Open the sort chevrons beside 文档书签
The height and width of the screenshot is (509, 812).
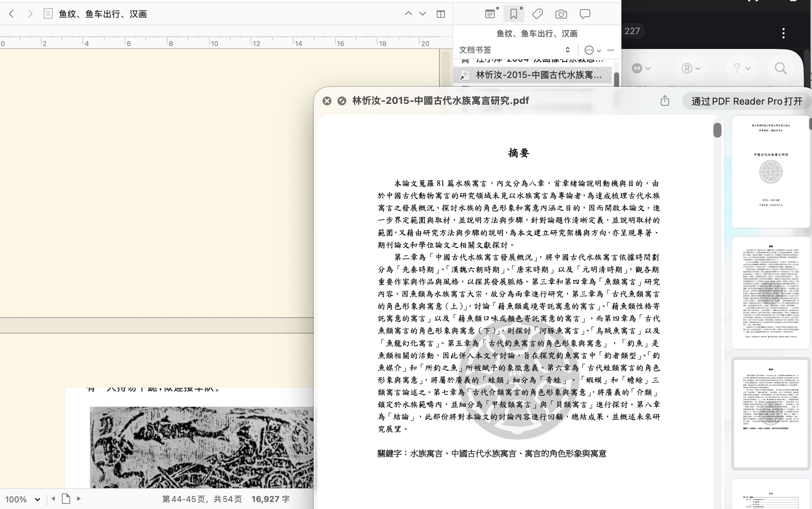click(567, 49)
